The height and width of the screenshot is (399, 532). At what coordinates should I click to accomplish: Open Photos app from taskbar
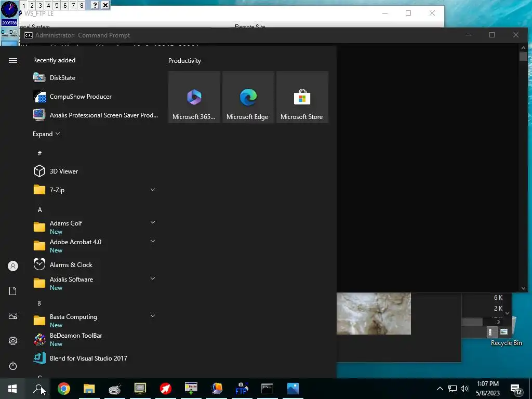pos(293,389)
